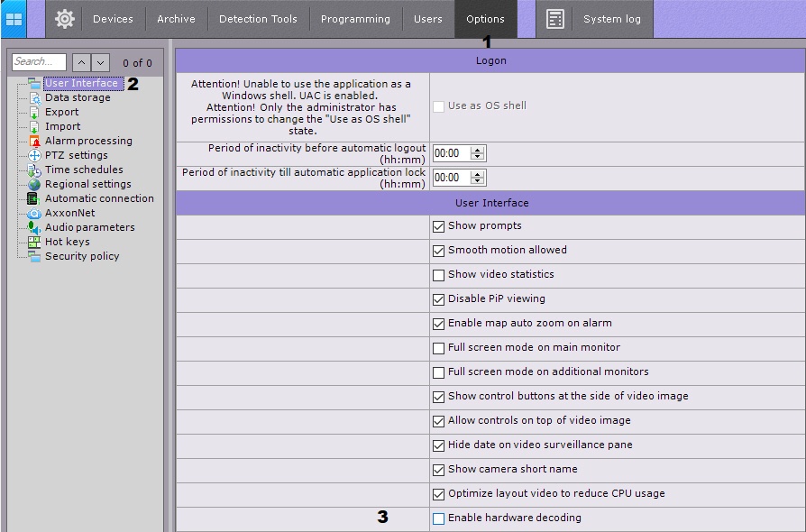The height and width of the screenshot is (532, 806).
Task: Click the layouts grid icon in top-left corner
Action: click(14, 19)
